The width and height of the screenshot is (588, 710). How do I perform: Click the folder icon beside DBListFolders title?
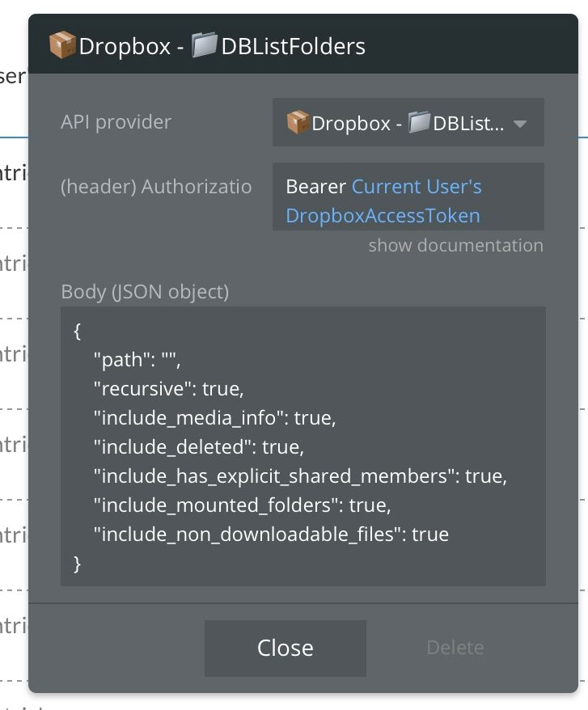204,45
